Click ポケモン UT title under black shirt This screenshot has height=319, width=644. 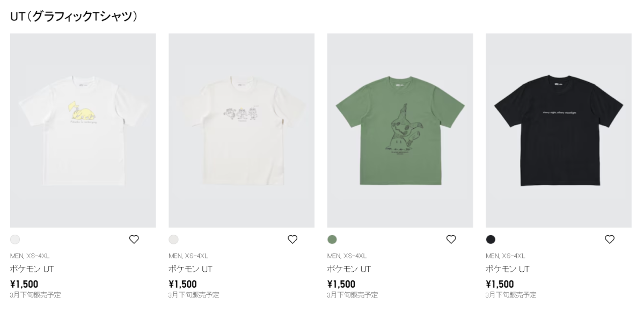(x=507, y=269)
